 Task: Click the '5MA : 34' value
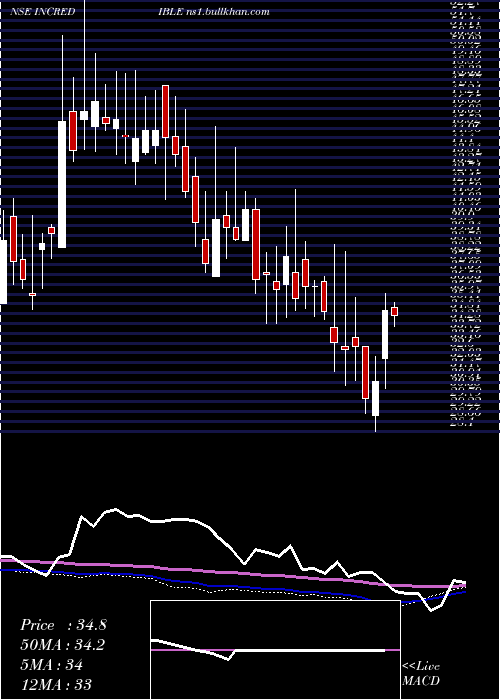[51, 665]
